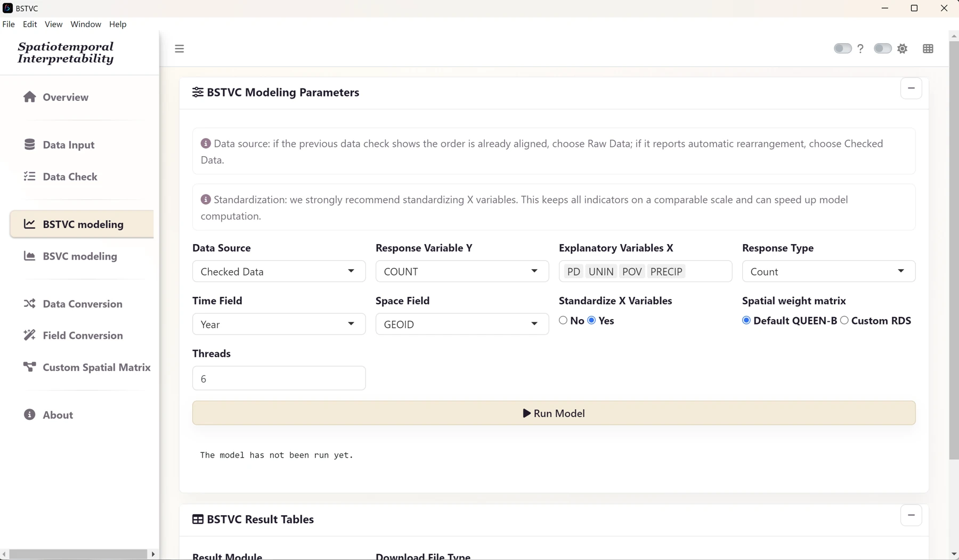Select Custom RDS spatial weight matrix
959x560 pixels.
(x=844, y=320)
